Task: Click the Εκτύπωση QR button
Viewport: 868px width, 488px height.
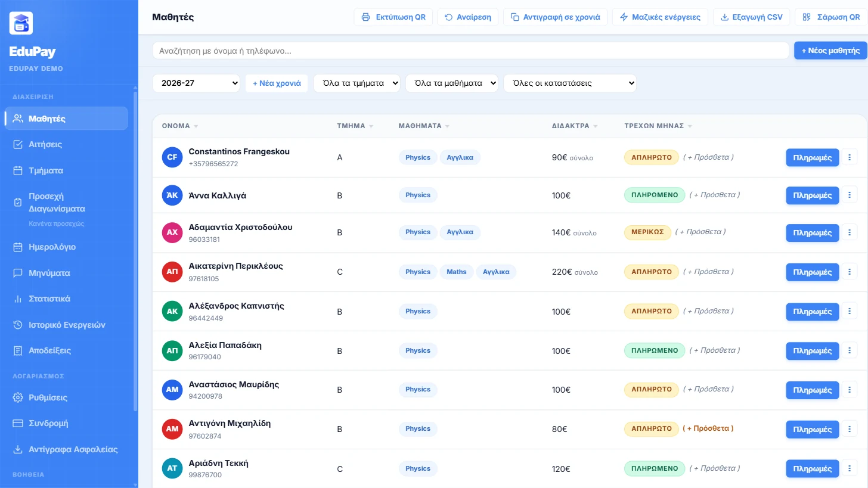Action: click(393, 17)
